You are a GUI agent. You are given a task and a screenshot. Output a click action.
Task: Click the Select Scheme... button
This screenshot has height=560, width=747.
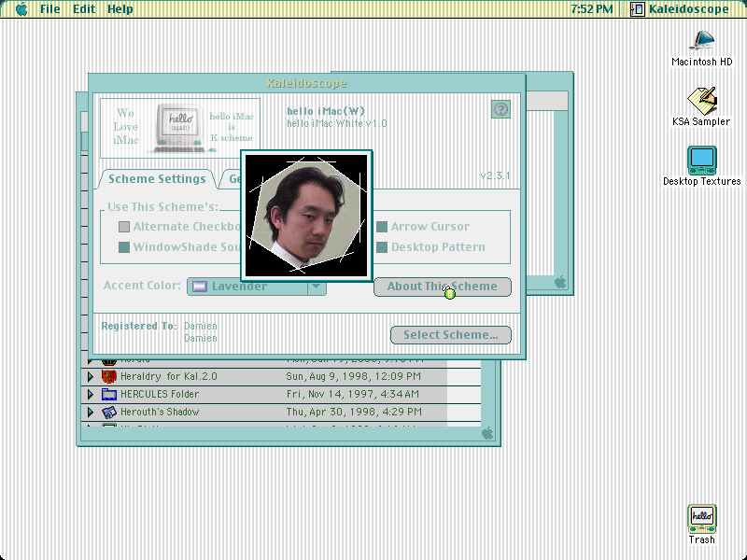(451, 335)
